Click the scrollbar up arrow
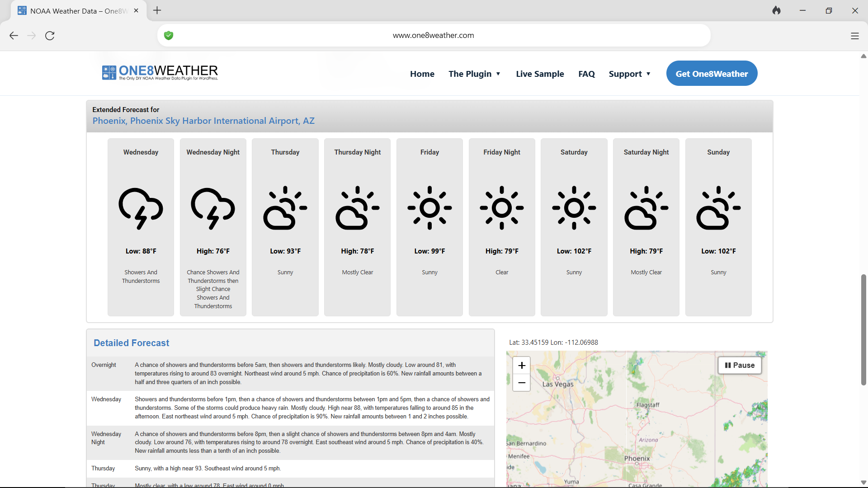This screenshot has width=868, height=488. click(863, 56)
